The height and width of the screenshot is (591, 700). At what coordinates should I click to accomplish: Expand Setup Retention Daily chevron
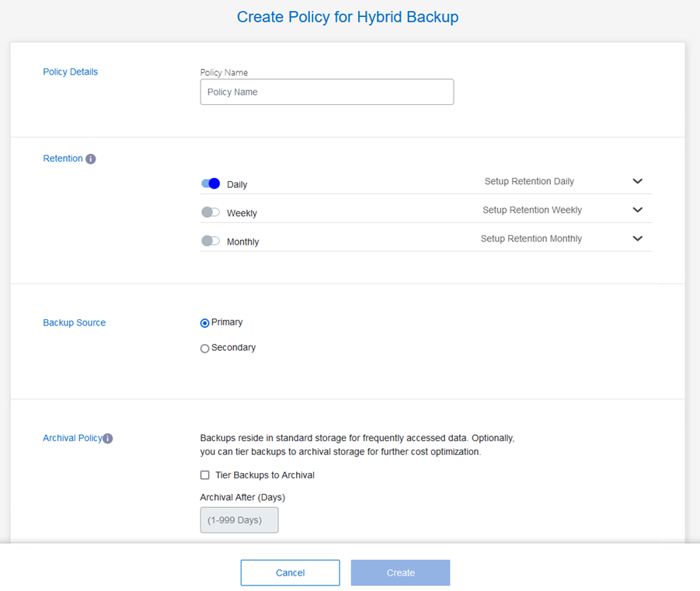pyautogui.click(x=637, y=182)
